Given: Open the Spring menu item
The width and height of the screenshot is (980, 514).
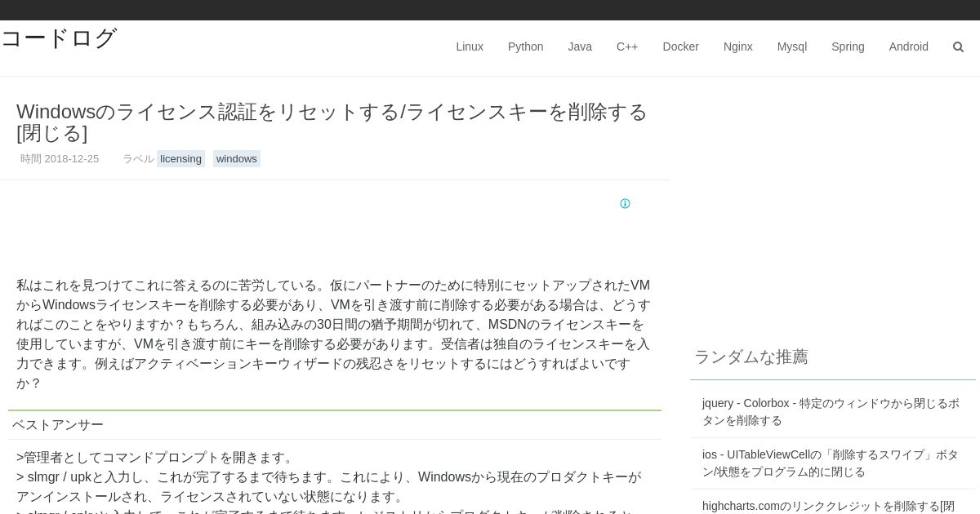Looking at the screenshot, I should point(848,47).
